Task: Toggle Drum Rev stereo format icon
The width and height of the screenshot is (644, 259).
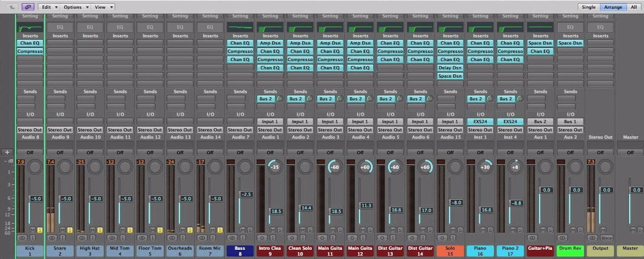Action: tap(562, 237)
